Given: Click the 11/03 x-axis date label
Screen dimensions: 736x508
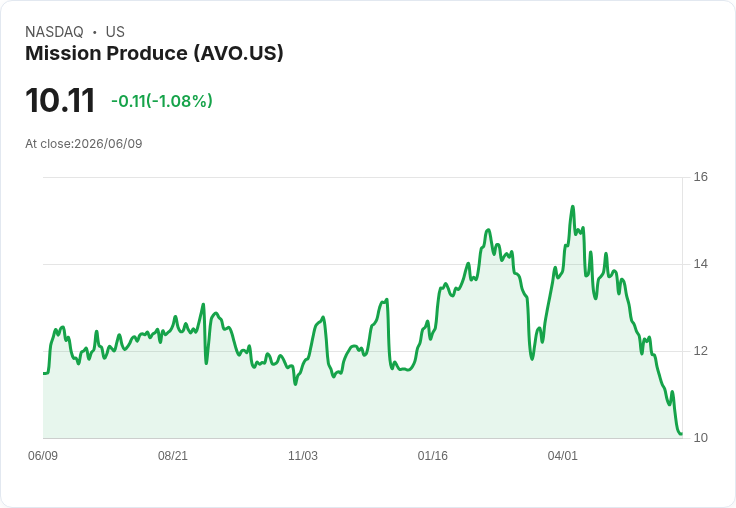Looking at the screenshot, I should [x=303, y=455].
